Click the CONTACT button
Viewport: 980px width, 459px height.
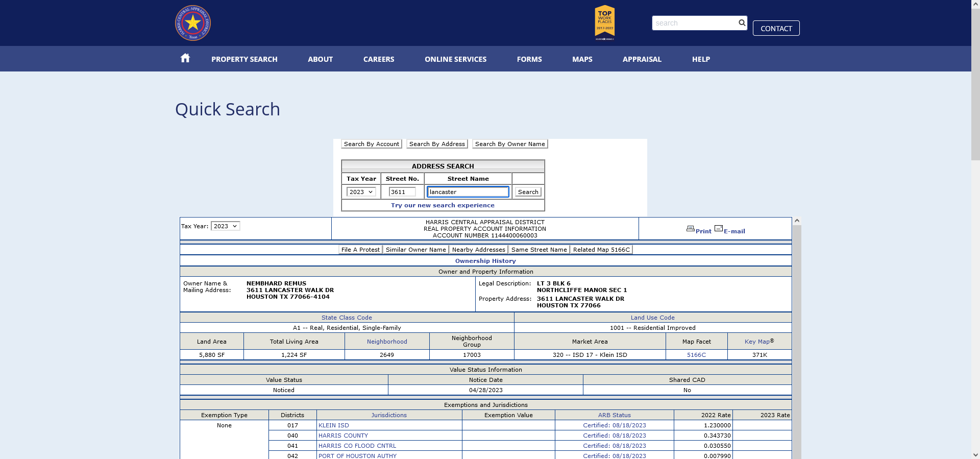pyautogui.click(x=776, y=28)
